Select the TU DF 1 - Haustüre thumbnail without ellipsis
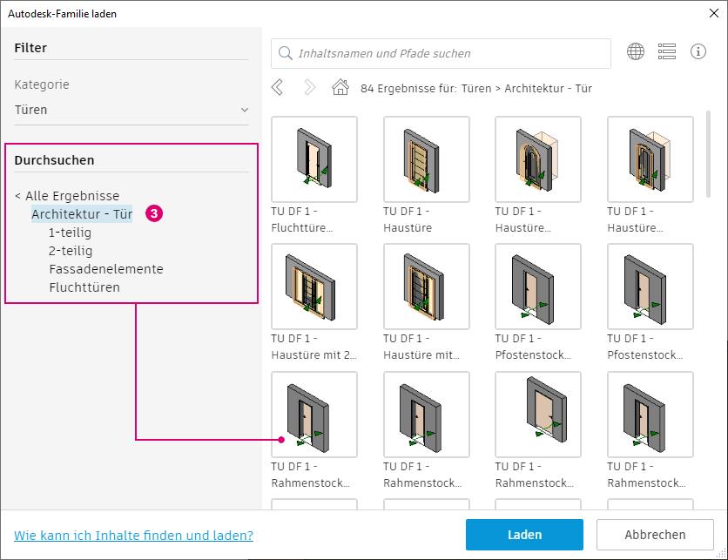 pos(426,159)
